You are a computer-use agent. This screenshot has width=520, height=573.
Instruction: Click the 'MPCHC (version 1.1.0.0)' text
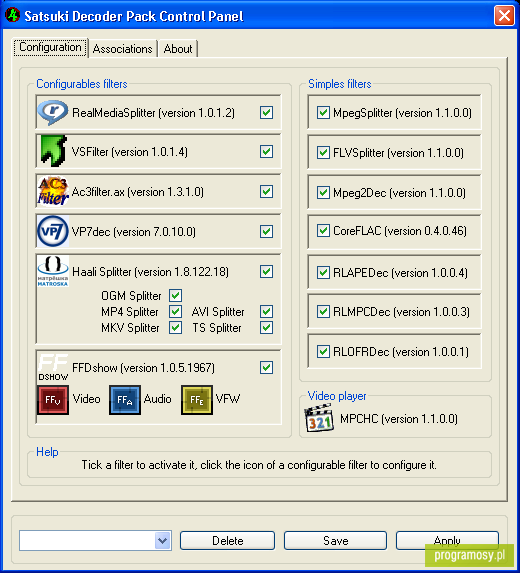click(399, 419)
